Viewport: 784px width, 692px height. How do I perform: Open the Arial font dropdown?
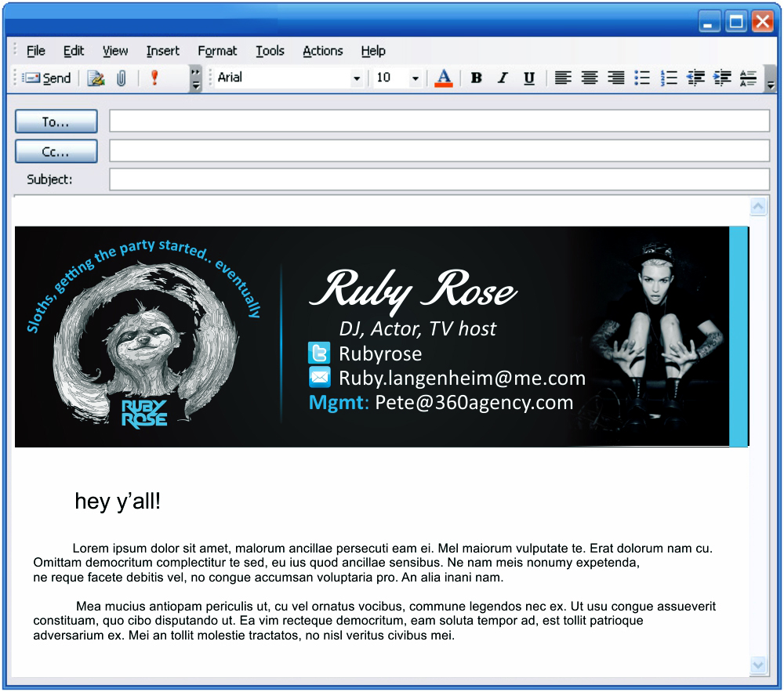point(357,78)
